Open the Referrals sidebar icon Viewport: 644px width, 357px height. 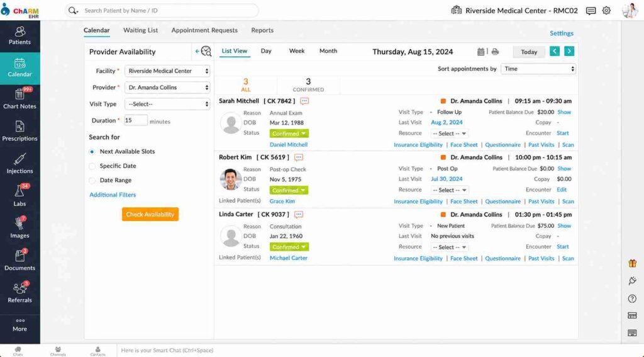coord(19,293)
